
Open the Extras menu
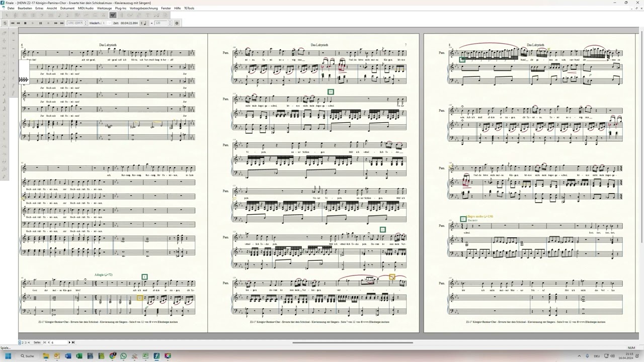(39, 9)
